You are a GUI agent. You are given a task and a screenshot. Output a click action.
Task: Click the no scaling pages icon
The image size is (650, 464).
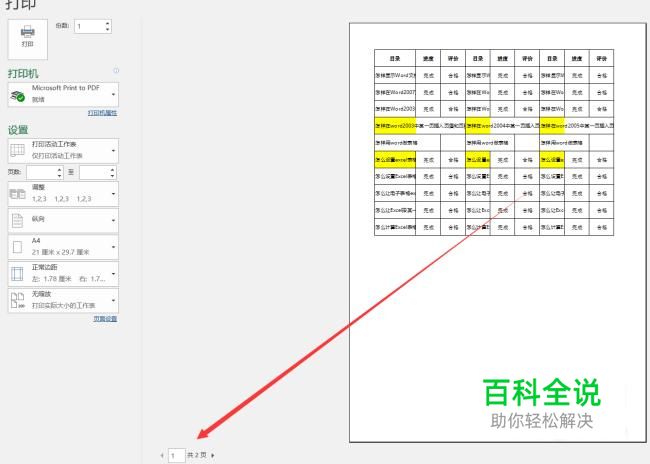coord(17,300)
